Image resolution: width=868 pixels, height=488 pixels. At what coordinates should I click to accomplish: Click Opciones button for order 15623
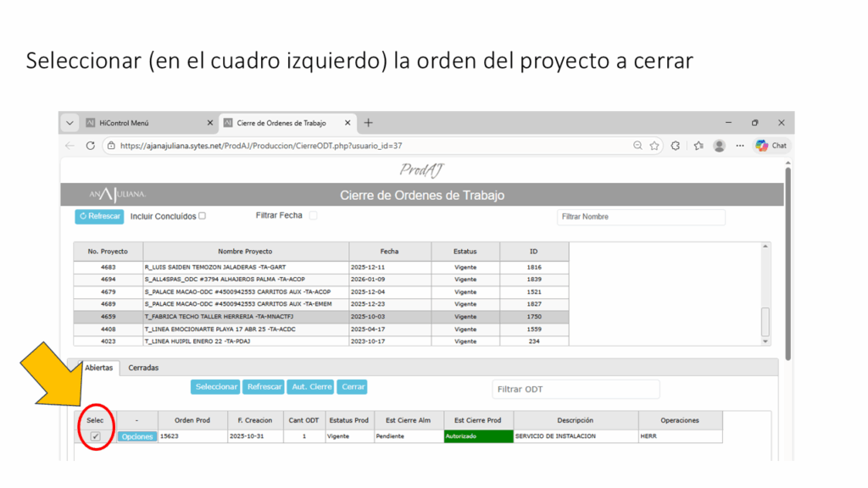136,436
